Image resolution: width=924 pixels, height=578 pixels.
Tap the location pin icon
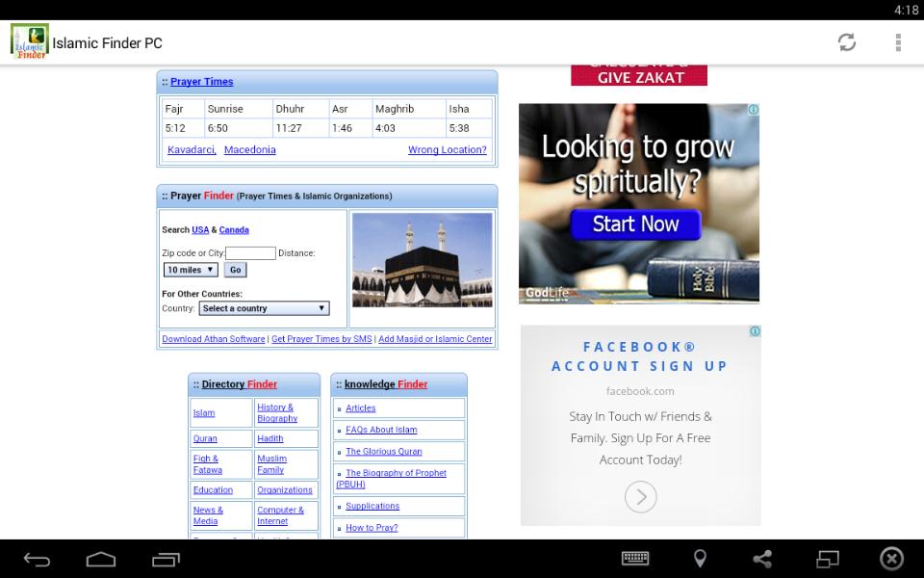coord(700,558)
